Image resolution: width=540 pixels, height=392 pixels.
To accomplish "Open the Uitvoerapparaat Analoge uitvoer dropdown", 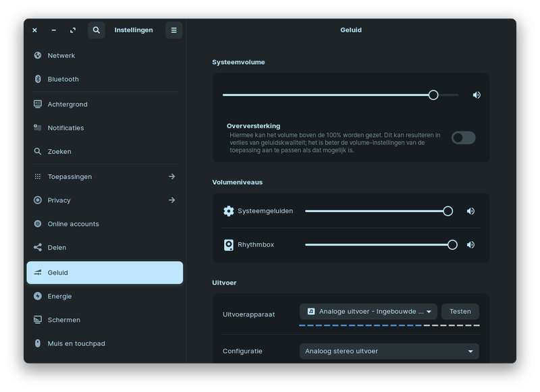I will pyautogui.click(x=369, y=312).
